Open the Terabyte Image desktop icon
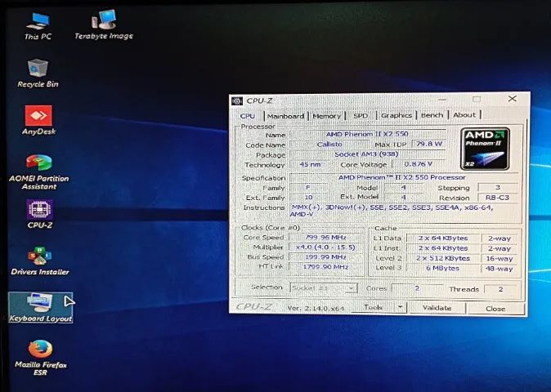 pyautogui.click(x=104, y=25)
